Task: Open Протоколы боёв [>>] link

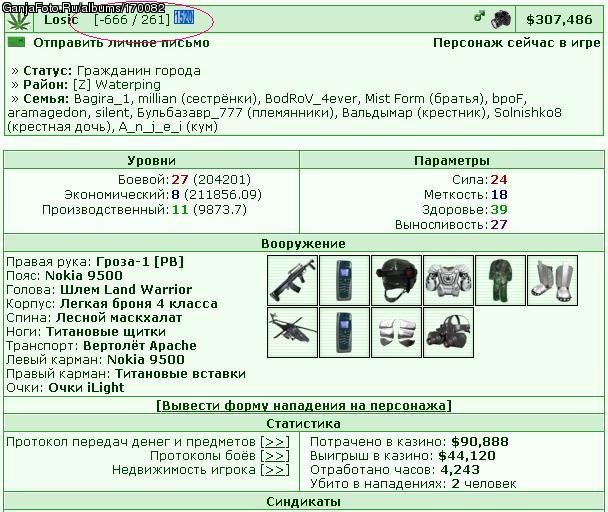Action: [x=275, y=456]
